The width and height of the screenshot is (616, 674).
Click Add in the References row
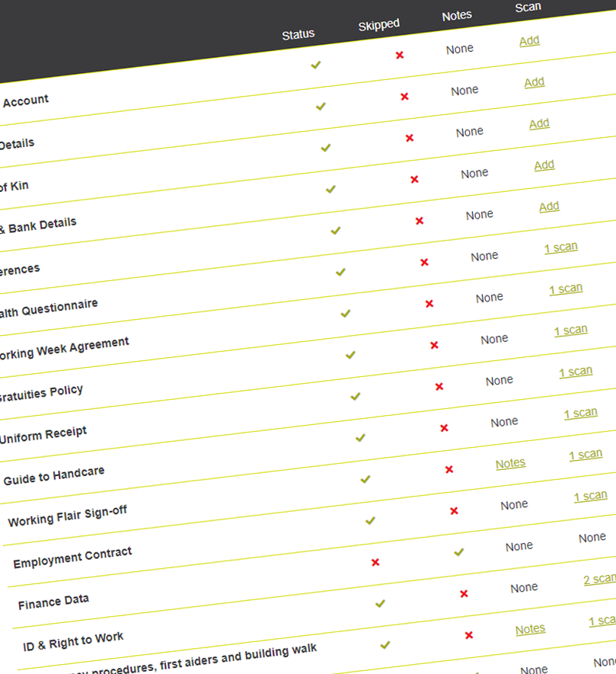[549, 206]
